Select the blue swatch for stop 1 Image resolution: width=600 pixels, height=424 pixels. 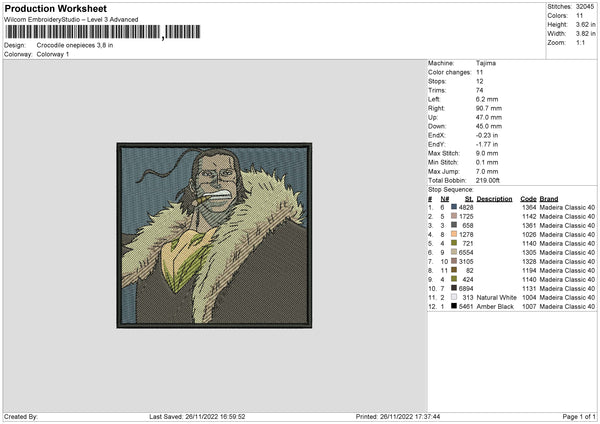[x=454, y=207]
